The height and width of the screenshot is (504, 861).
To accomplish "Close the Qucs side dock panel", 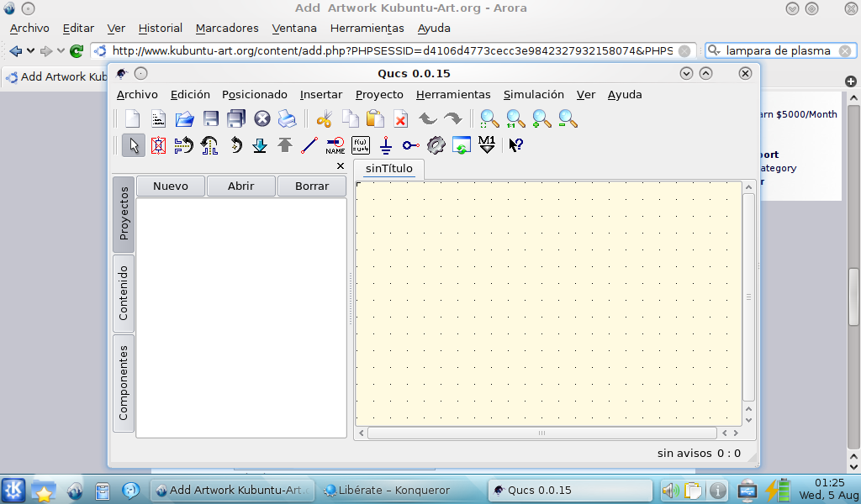I will tap(341, 165).
